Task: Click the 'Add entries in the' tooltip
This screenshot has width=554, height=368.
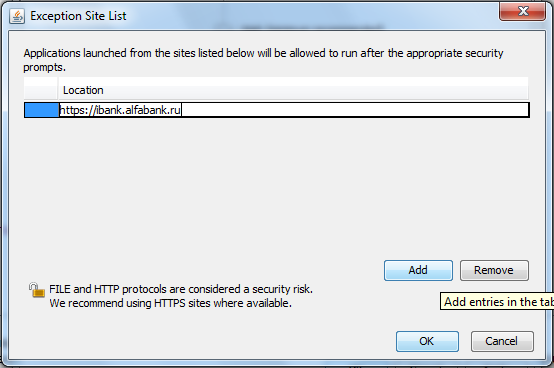Action: [x=497, y=302]
